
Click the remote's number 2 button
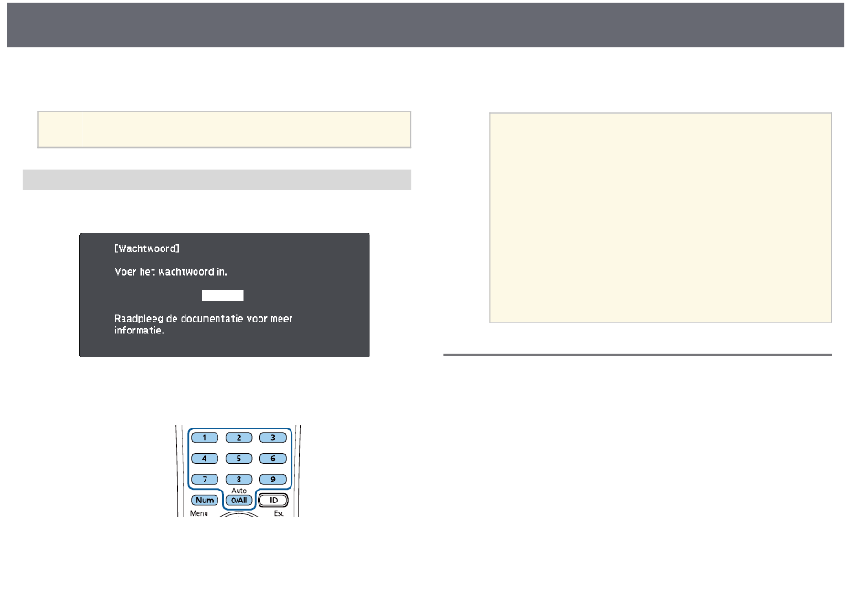click(238, 438)
